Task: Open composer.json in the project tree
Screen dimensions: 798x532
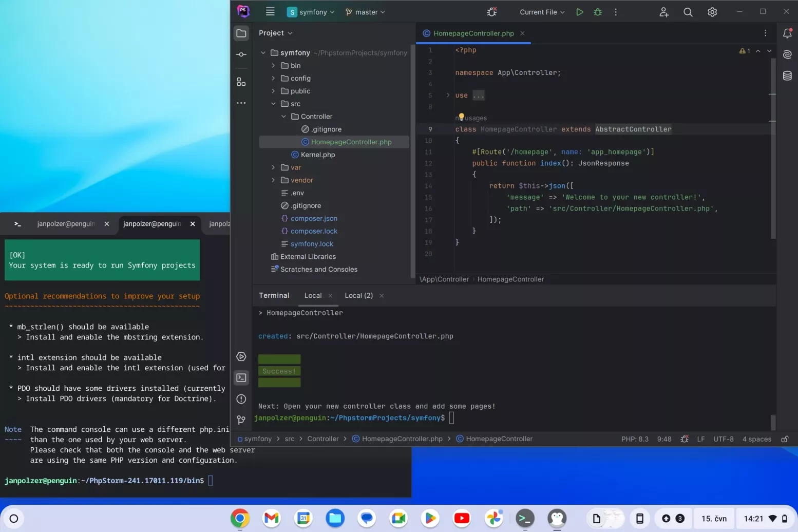Action: [x=314, y=219]
